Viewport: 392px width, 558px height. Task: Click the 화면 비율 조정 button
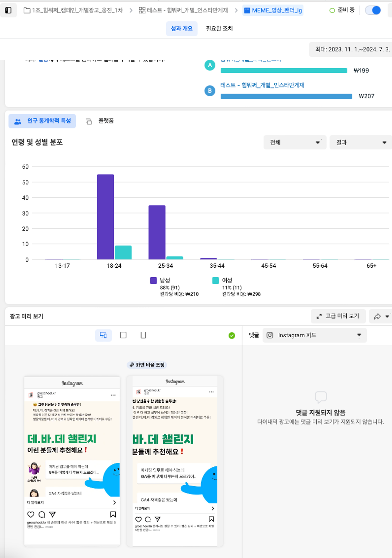(147, 365)
